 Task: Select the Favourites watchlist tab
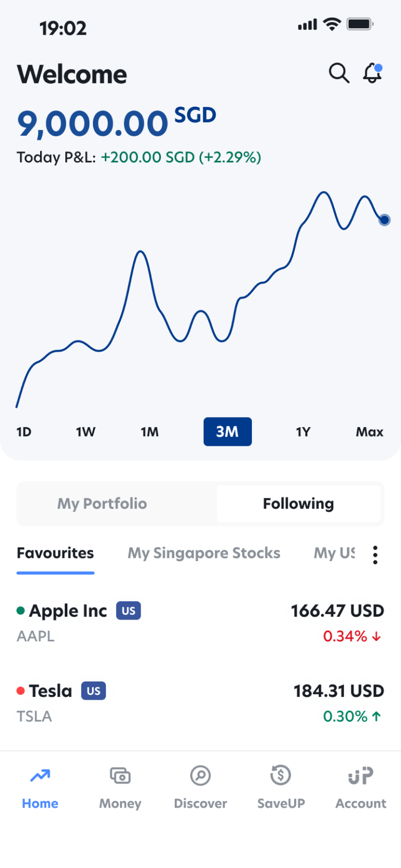(55, 553)
